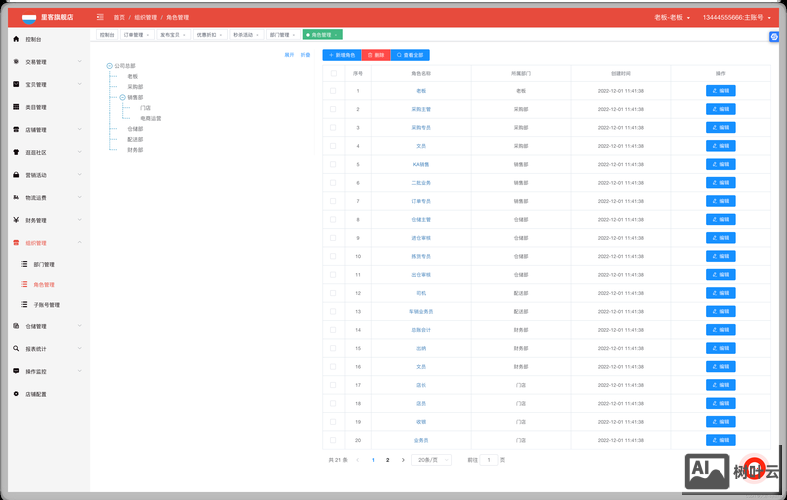Check the checkbox for row 1 老板
The image size is (787, 500).
[333, 91]
